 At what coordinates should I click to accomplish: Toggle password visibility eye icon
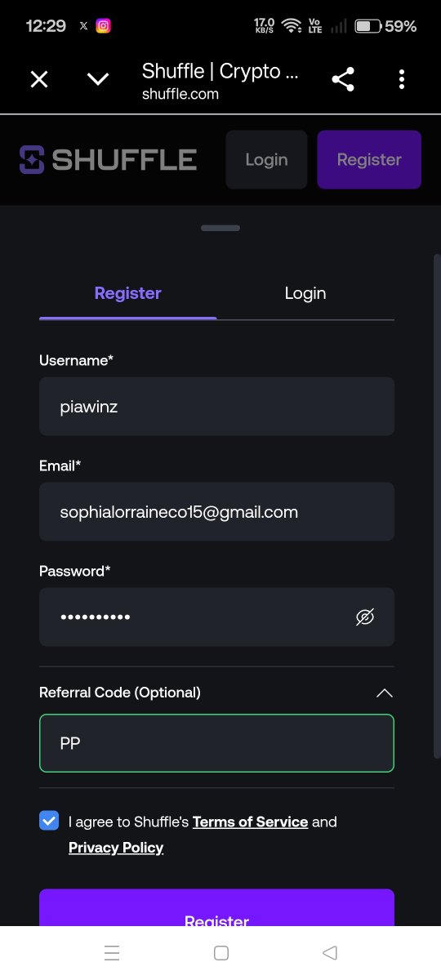tap(365, 617)
